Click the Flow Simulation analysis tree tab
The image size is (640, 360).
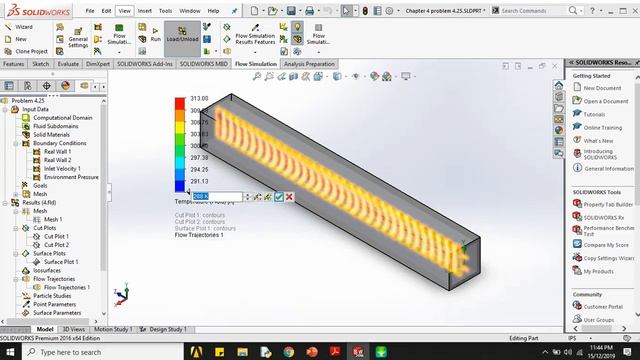pyautogui.click(x=84, y=86)
